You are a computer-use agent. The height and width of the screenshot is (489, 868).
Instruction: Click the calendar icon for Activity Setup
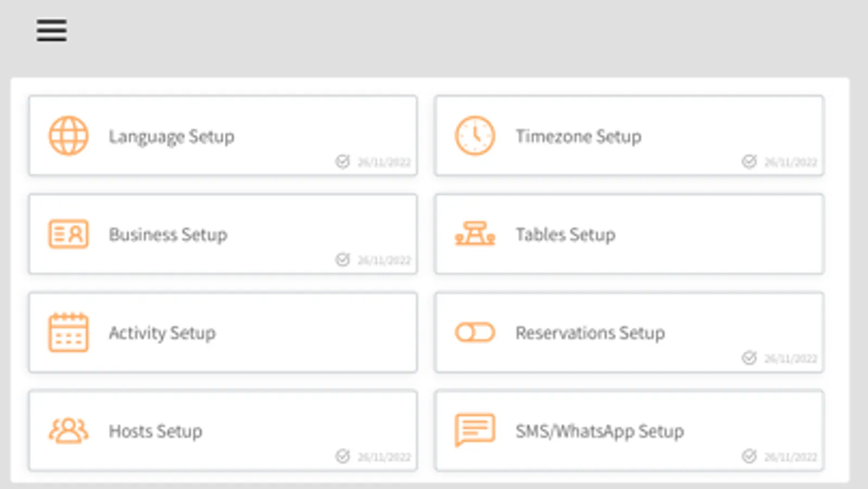click(68, 333)
